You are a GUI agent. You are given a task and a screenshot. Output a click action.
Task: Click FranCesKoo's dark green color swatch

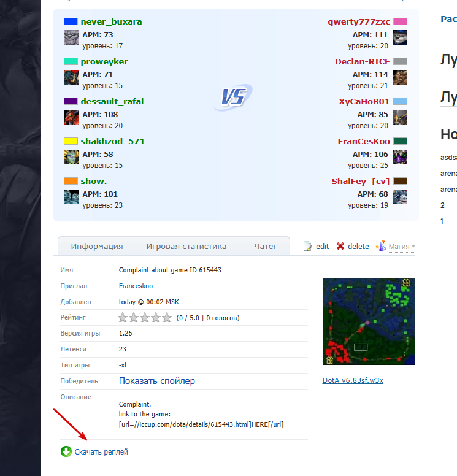click(400, 141)
